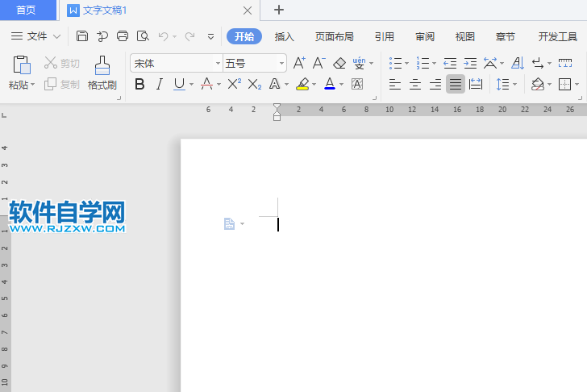This screenshot has width=587, height=392.
Task: Decrease font size with A- icon
Action: pyautogui.click(x=319, y=63)
